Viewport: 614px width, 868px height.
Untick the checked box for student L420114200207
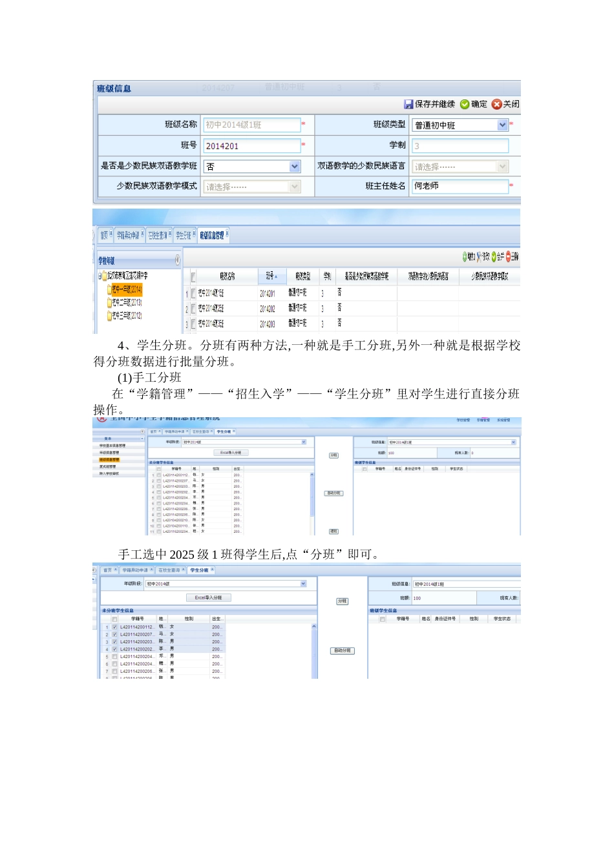114,634
